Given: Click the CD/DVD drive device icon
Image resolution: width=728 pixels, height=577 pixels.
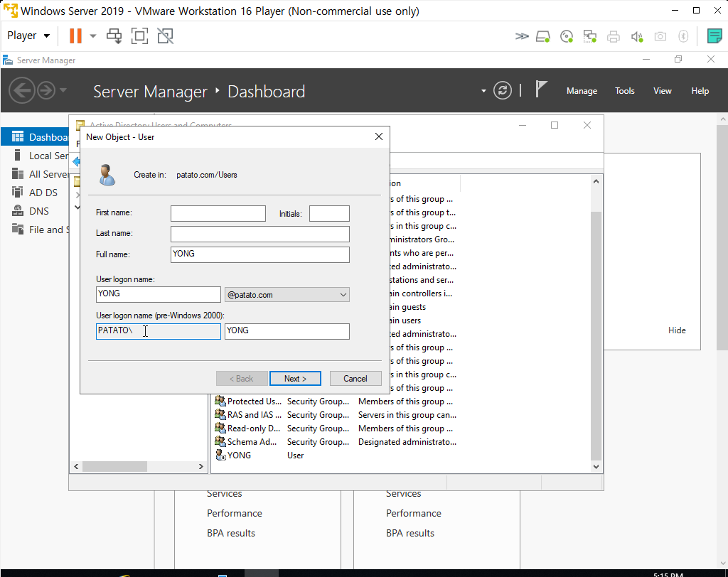Looking at the screenshot, I should (567, 36).
